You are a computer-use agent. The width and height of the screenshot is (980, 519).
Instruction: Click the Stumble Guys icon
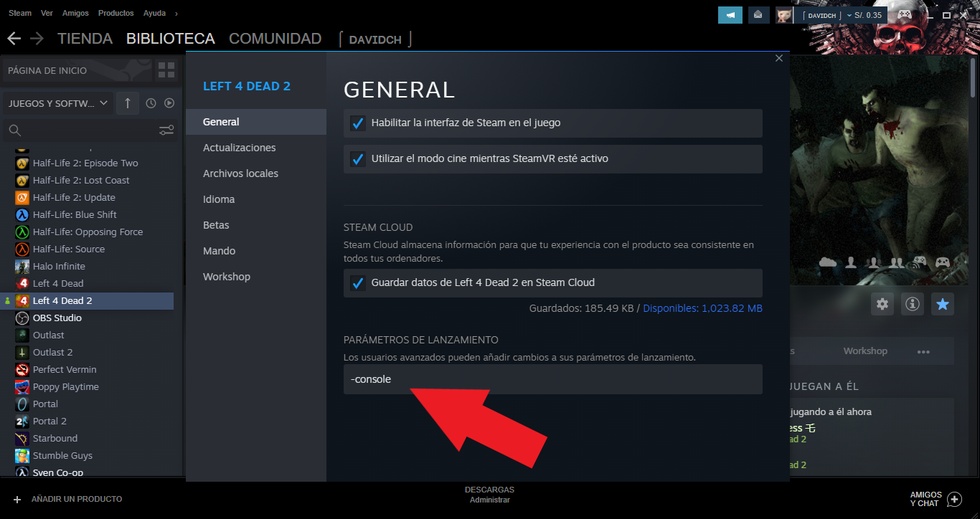tap(22, 455)
